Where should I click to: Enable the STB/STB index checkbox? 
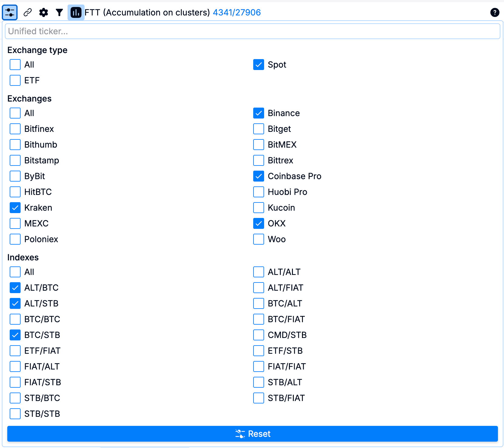pyautogui.click(x=15, y=414)
